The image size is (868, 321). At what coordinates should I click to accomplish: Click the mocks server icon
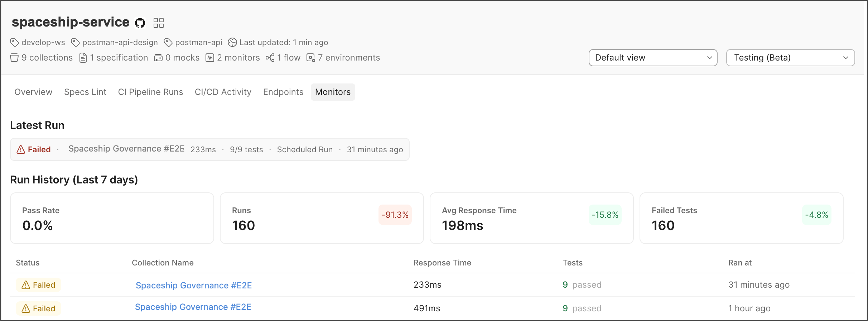(158, 58)
